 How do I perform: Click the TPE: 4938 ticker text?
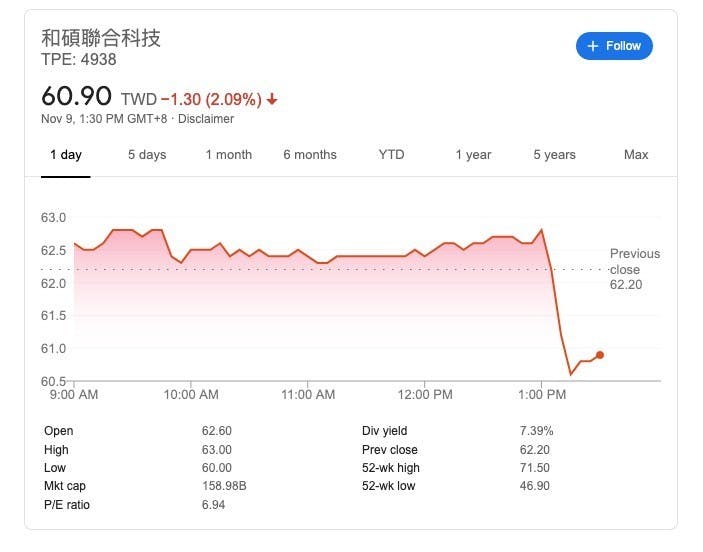click(79, 60)
